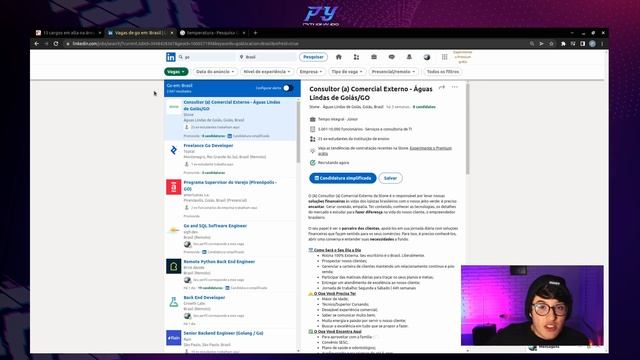Click the Toptal logo thumbnail
Screen dimensions: 640x360
pos(174,150)
